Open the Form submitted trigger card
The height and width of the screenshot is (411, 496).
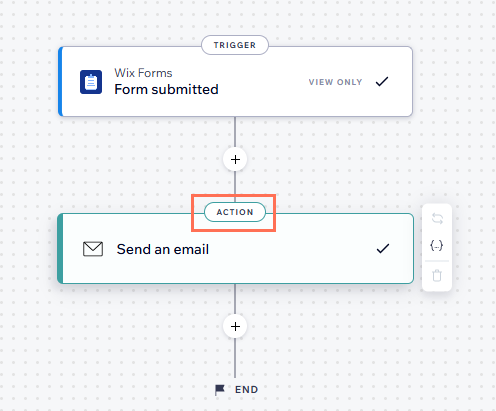coord(236,82)
